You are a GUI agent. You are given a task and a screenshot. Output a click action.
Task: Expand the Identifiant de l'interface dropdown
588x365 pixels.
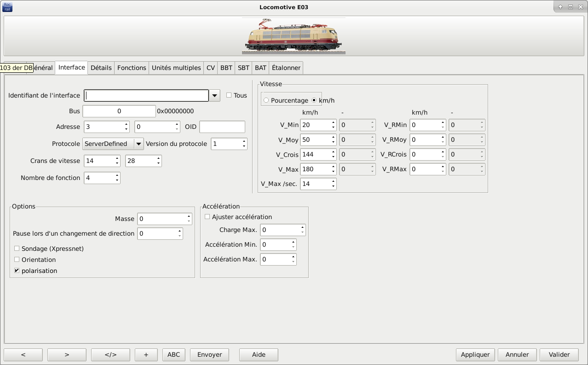tap(214, 95)
